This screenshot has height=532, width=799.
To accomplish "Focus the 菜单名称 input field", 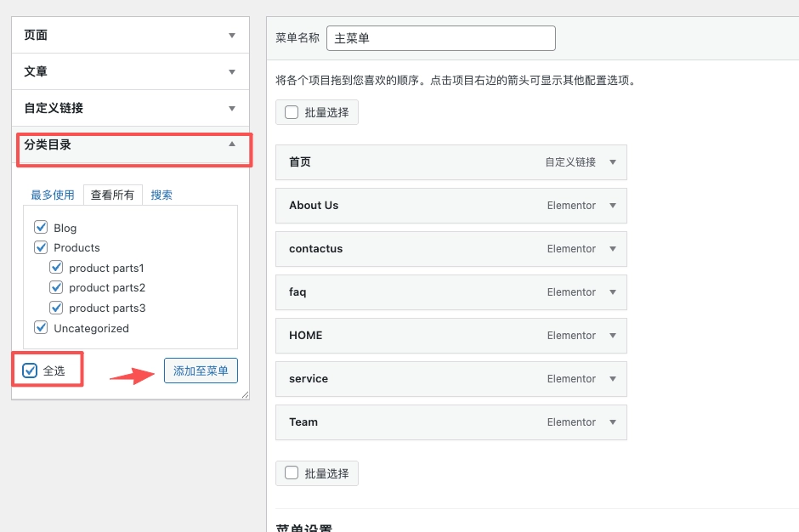I will click(441, 38).
